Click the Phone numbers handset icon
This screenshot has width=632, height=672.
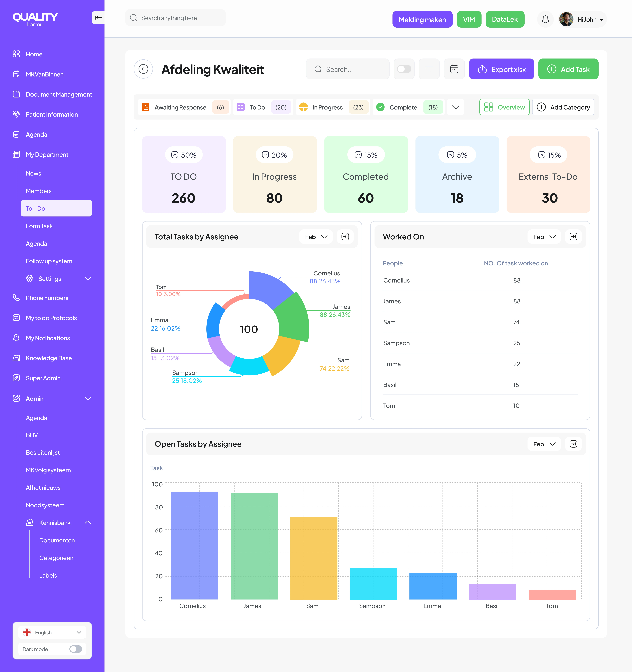(x=16, y=297)
